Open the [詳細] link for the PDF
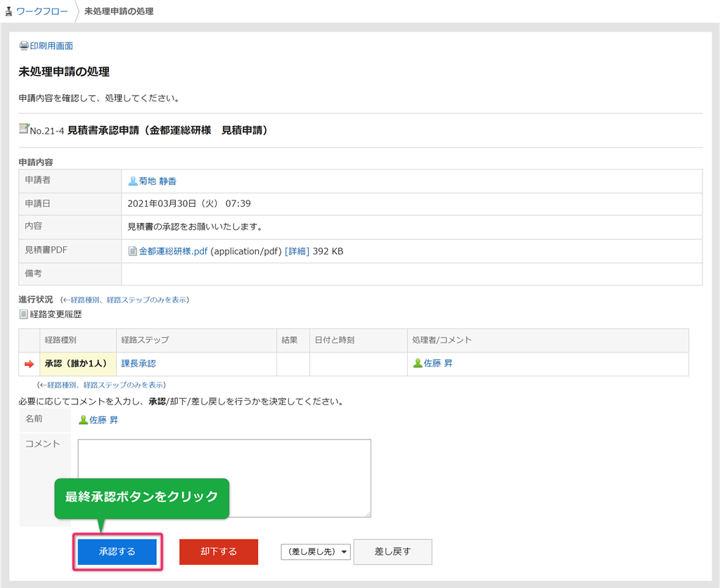Screen dimensions: 720x588 click(x=297, y=251)
